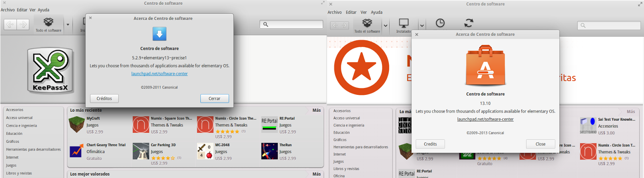Image resolution: width=644 pixels, height=178 pixels.
Task: Click search field in right window
Action: point(609,25)
